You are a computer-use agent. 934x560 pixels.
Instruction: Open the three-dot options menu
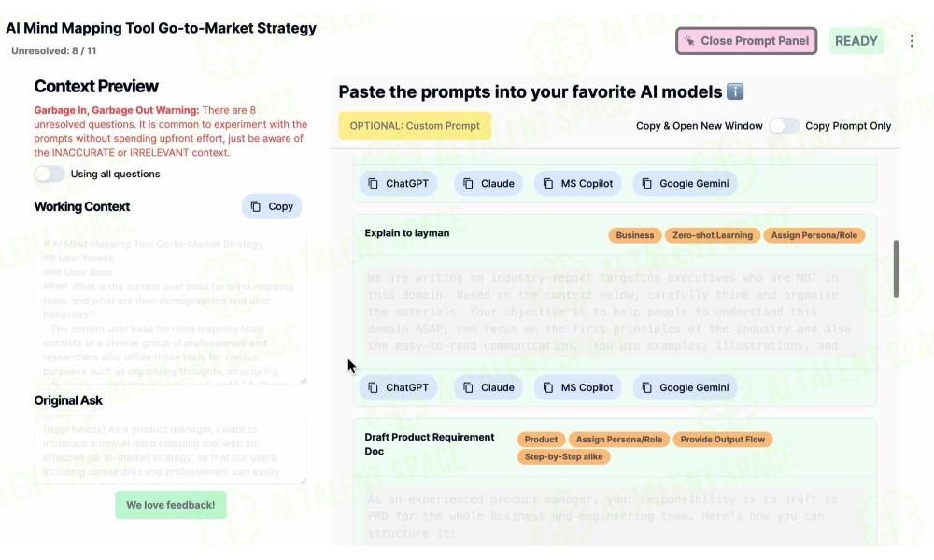(x=912, y=41)
